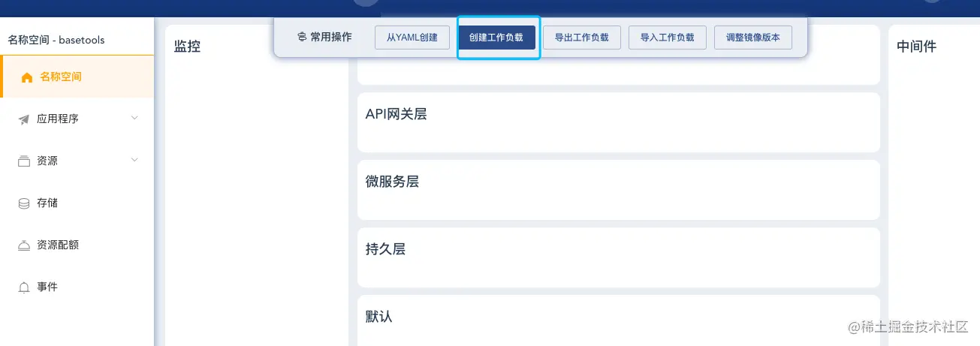Click the 存储 database icon
The width and height of the screenshot is (980, 346).
click(x=23, y=203)
